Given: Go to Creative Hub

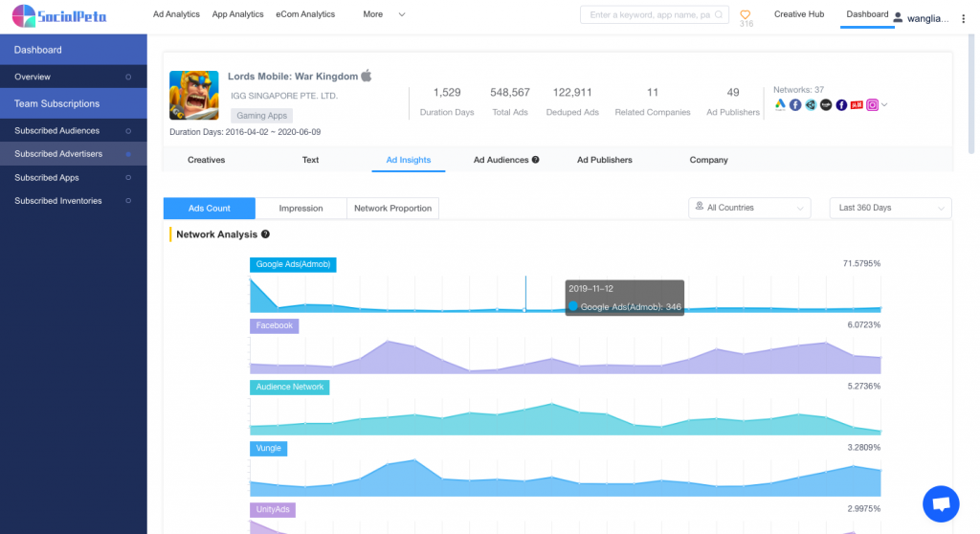Looking at the screenshot, I should point(799,14).
